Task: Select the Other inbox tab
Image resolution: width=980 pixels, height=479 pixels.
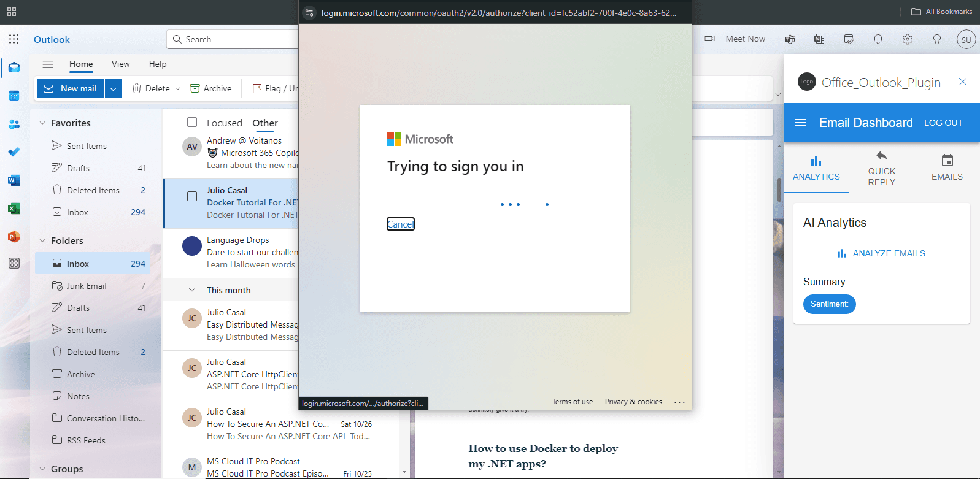Action: pyautogui.click(x=265, y=123)
